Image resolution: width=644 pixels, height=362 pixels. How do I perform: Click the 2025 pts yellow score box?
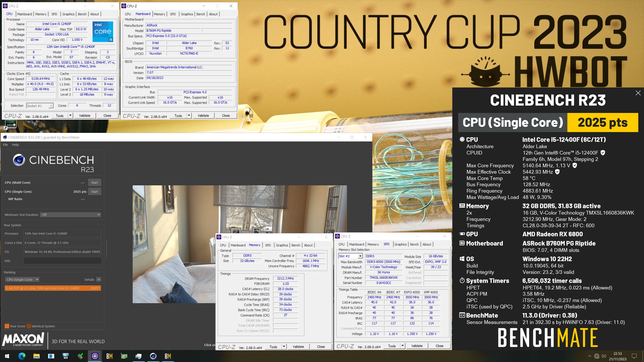pos(603,122)
